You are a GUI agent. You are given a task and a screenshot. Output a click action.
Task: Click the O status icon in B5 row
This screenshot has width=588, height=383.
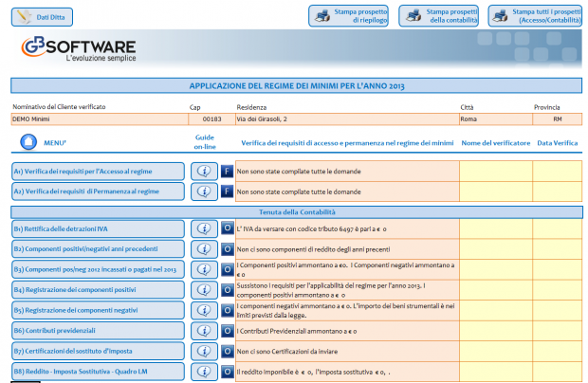(228, 310)
